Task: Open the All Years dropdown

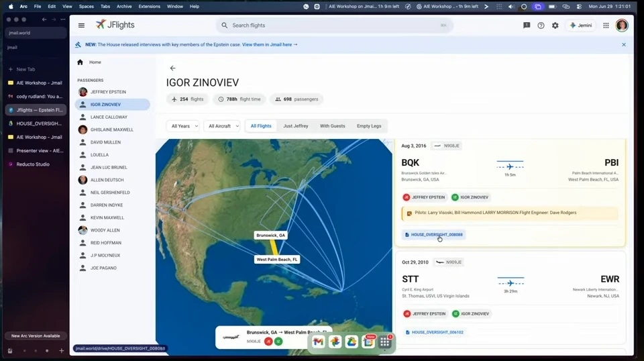Action: point(182,126)
